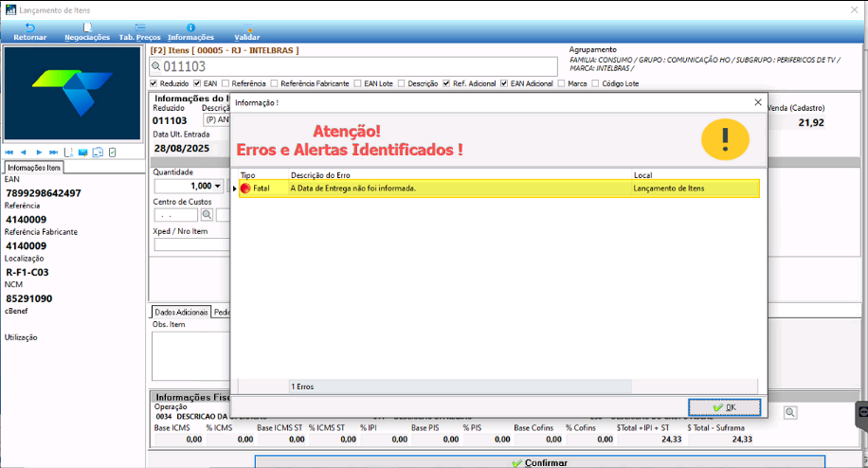
Task: Select the Fatal error row in the list
Action: click(498, 189)
